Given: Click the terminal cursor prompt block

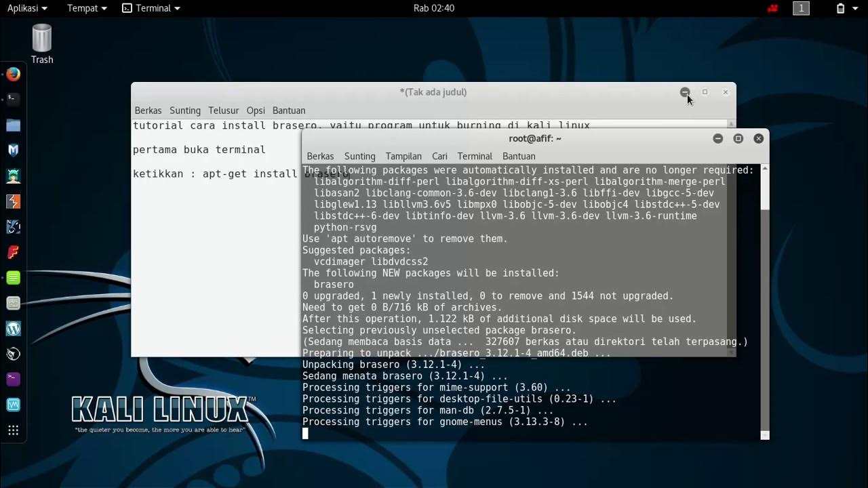Looking at the screenshot, I should tap(305, 434).
